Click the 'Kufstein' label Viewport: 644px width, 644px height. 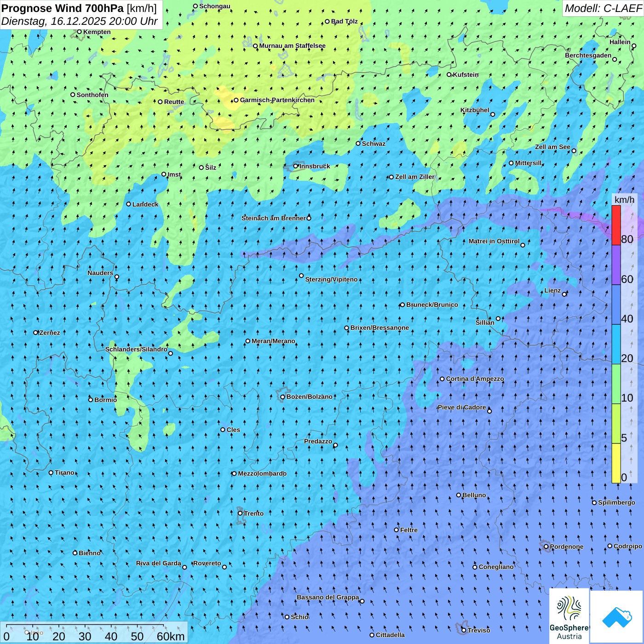[x=466, y=75]
